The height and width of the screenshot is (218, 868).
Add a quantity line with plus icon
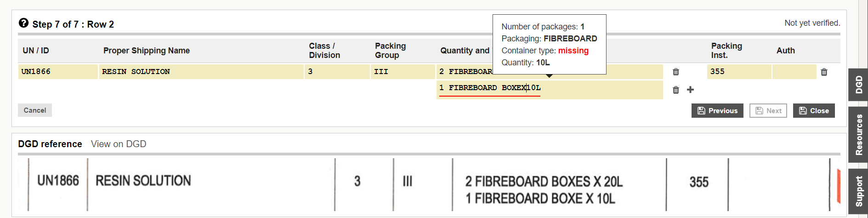[x=690, y=90]
